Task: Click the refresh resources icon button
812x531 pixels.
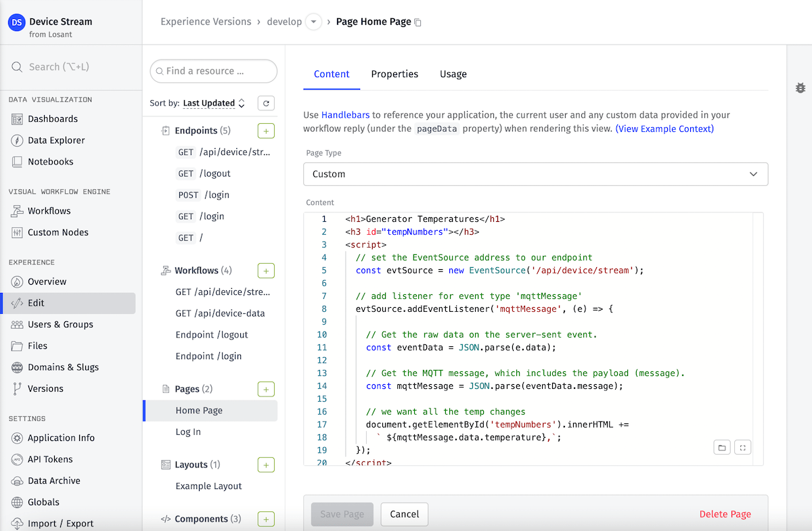Action: 267,103
